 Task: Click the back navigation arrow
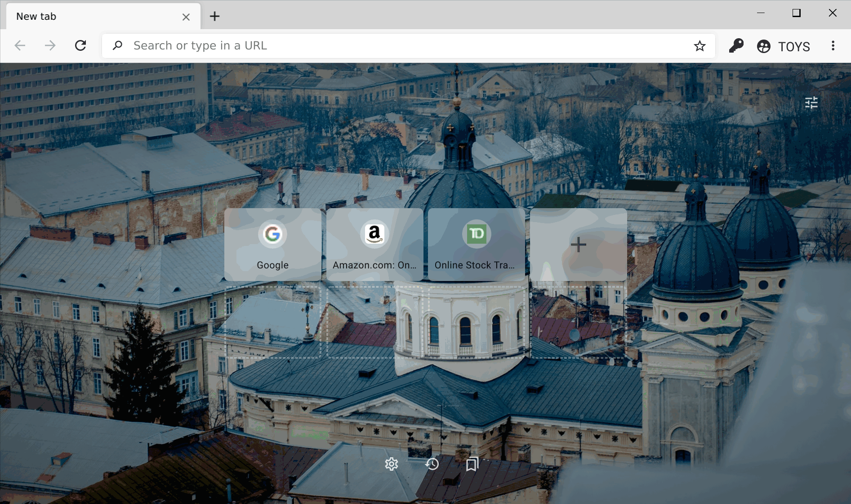click(20, 45)
